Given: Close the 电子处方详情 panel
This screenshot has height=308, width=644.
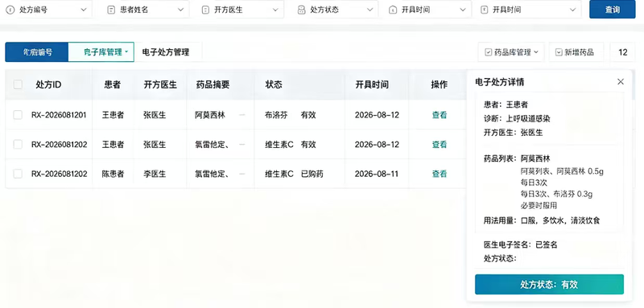Looking at the screenshot, I should pyautogui.click(x=621, y=81).
